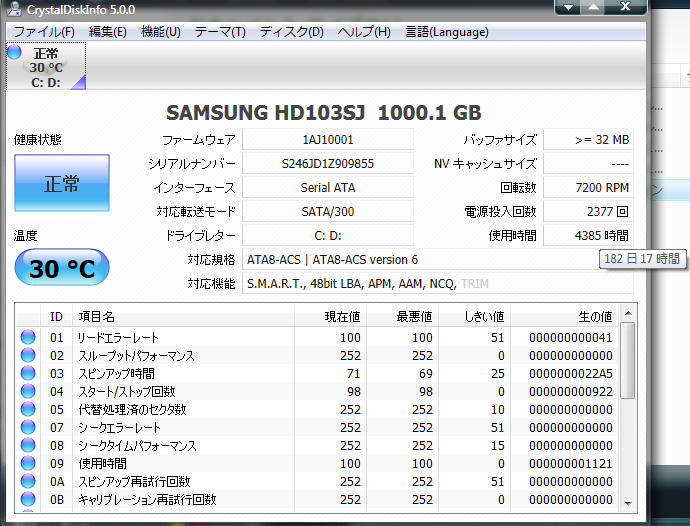Screen dimensions: 690x526
Task: Click the drive letter field C: D:
Action: click(328, 235)
